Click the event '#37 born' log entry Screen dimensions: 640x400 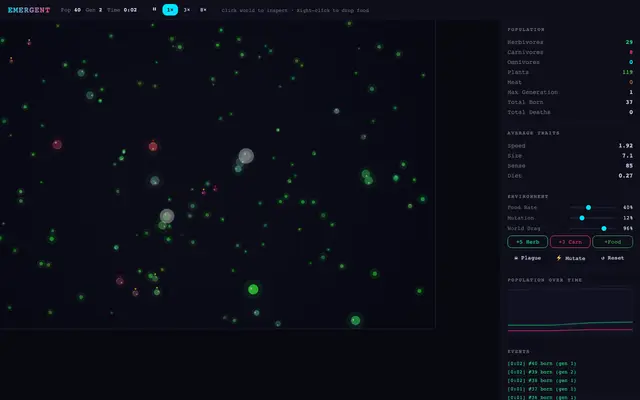coord(542,389)
